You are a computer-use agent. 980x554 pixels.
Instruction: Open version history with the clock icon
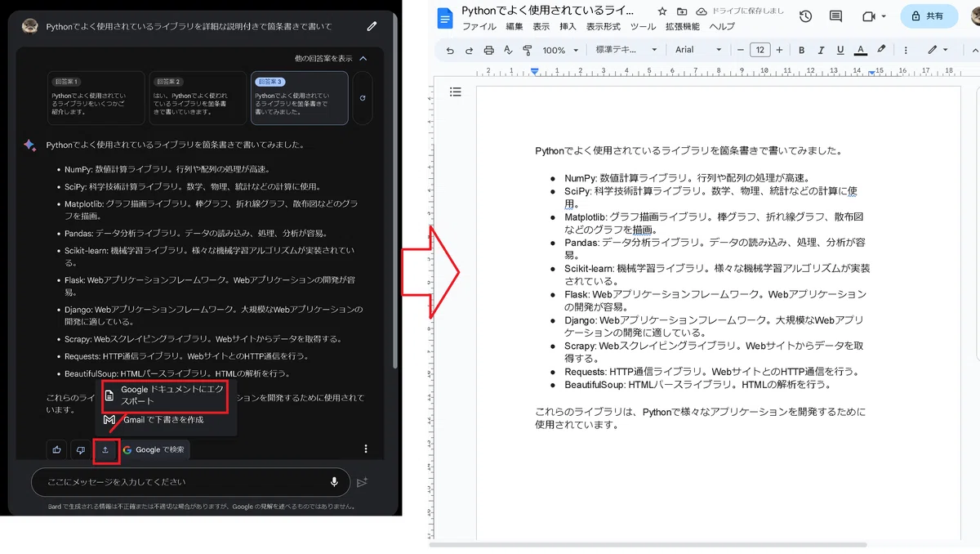pyautogui.click(x=805, y=16)
